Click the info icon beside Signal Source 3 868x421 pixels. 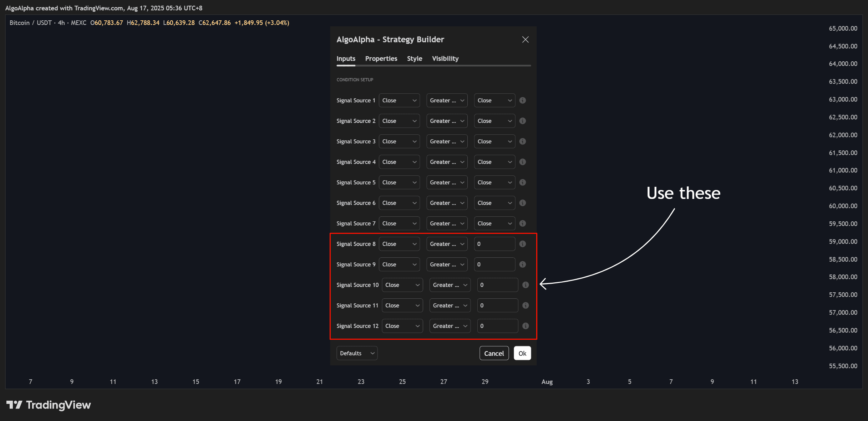(x=522, y=141)
